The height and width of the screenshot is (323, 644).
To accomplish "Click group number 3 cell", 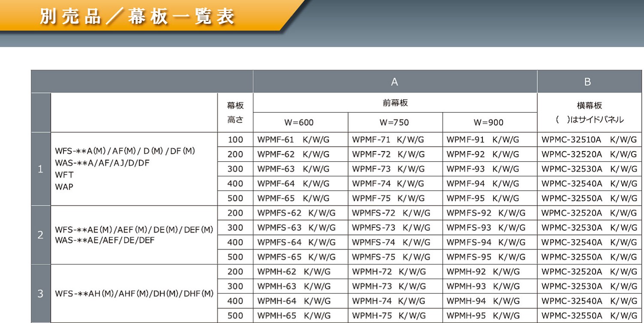I will click(41, 293).
